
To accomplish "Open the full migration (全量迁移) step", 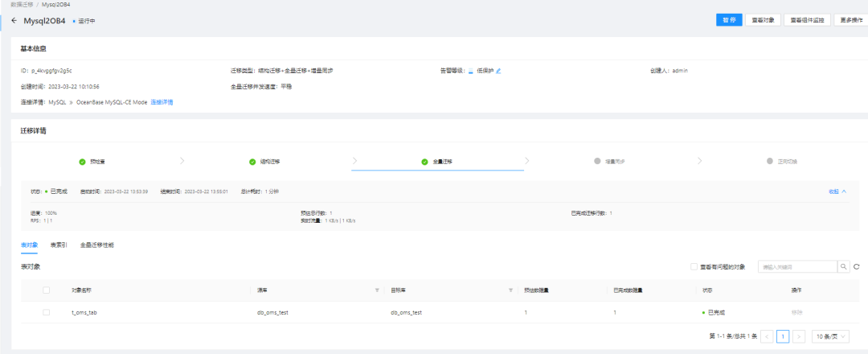I will coord(436,162).
